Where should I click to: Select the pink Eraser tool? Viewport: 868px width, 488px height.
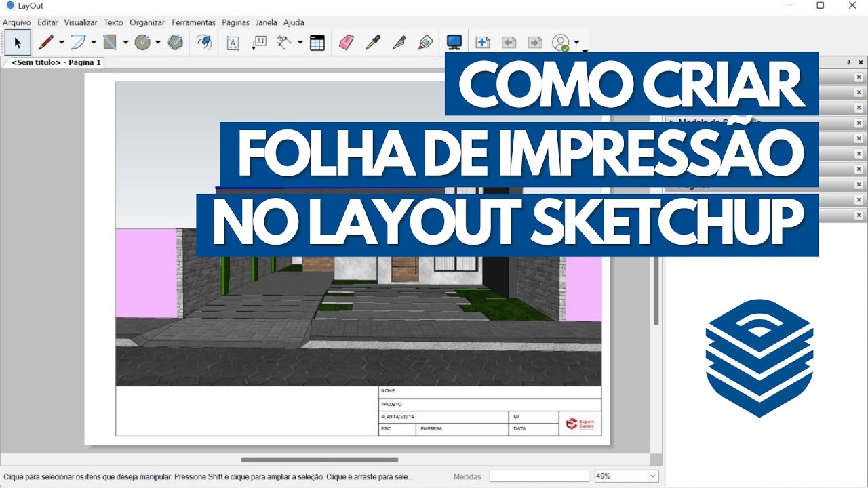click(x=347, y=43)
